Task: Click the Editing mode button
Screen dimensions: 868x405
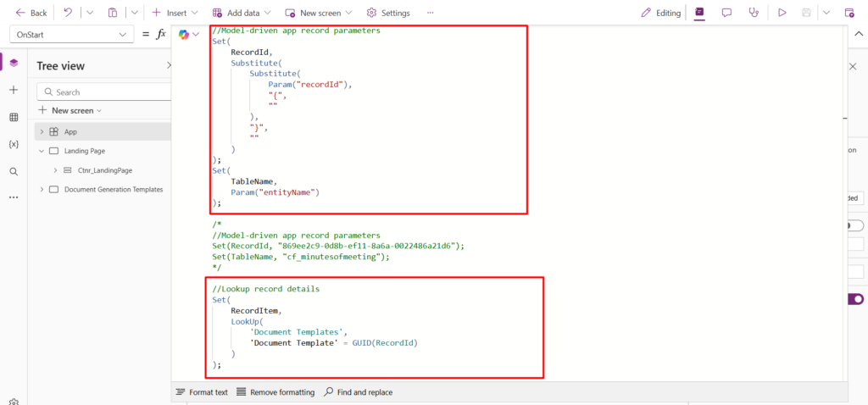Action: 661,13
